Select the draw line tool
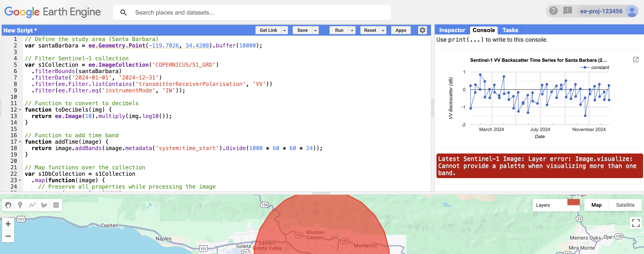644x254 pixels. (x=32, y=205)
